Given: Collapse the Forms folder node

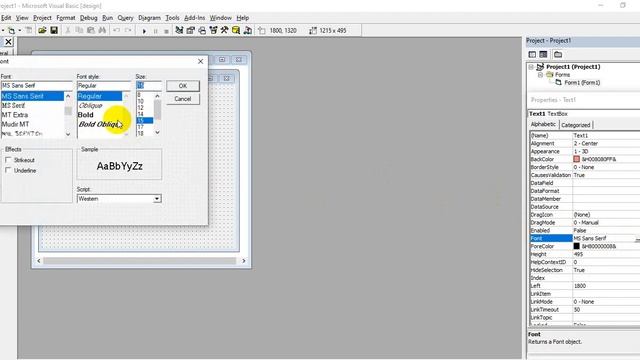Looking at the screenshot, I should (540, 75).
